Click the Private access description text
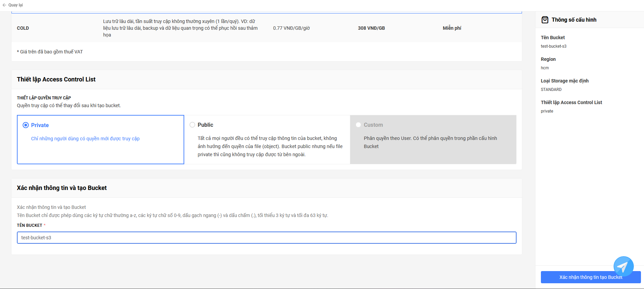Image resolution: width=644 pixels, height=289 pixels. click(85, 139)
